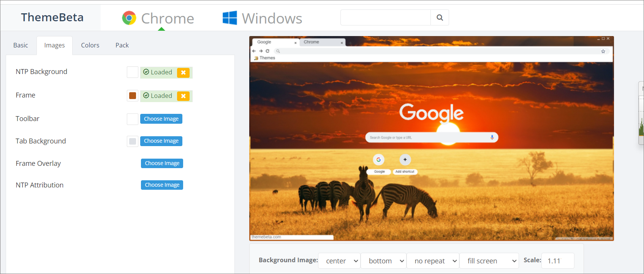Select the preview Chrome tab

(x=323, y=42)
